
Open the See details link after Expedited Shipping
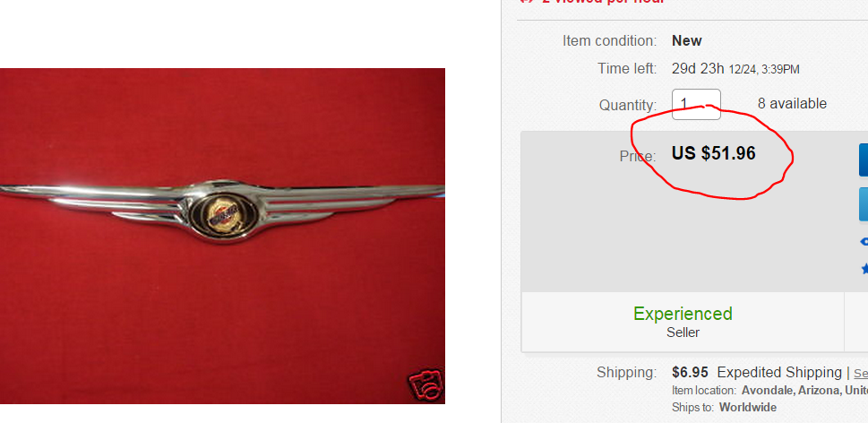tap(861, 373)
